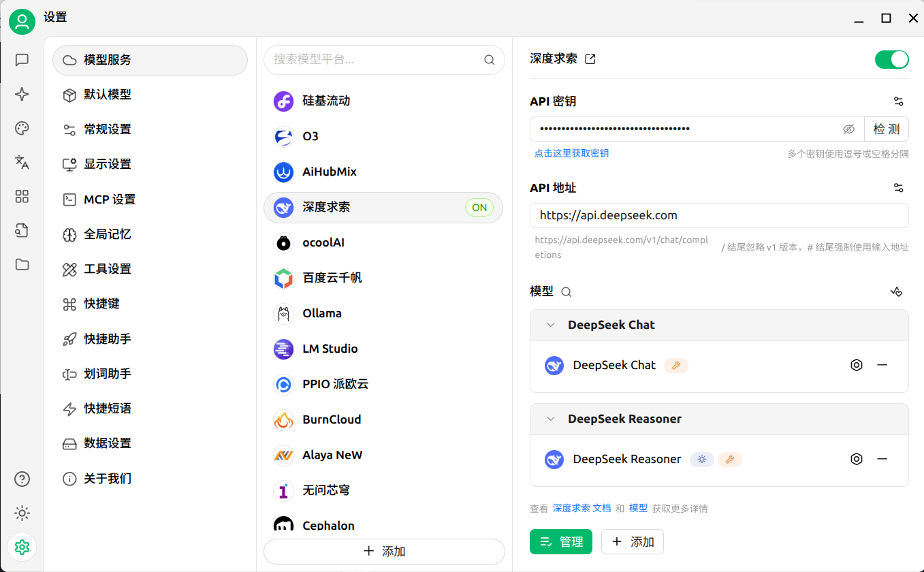Open API 密钥 settings sliders icon
The height and width of the screenshot is (572, 924).
[899, 101]
